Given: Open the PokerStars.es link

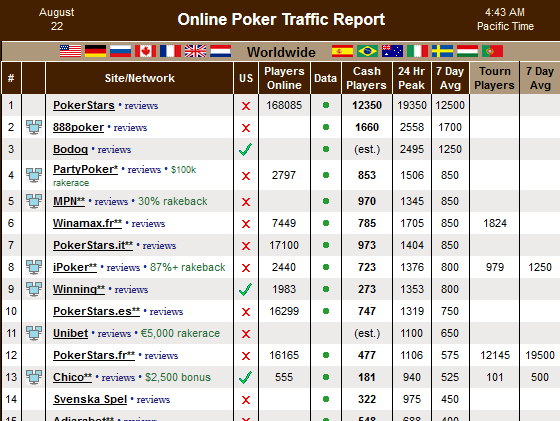Looking at the screenshot, I should pos(96,311).
